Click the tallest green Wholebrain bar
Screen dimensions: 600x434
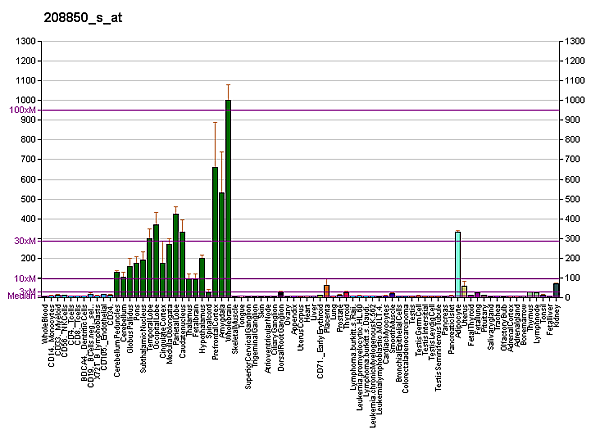pyautogui.click(x=228, y=198)
